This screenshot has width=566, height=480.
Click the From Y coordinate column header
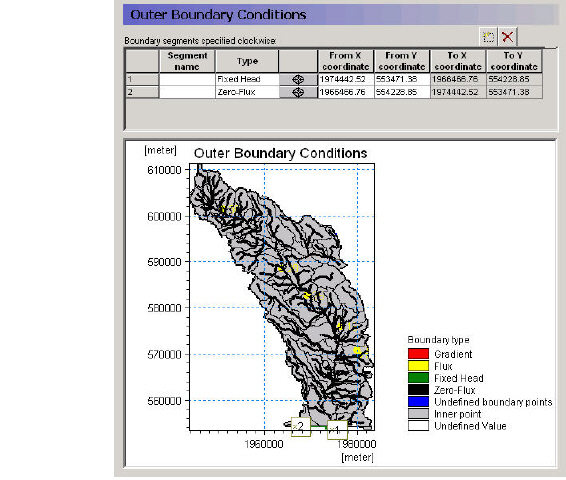coord(402,61)
